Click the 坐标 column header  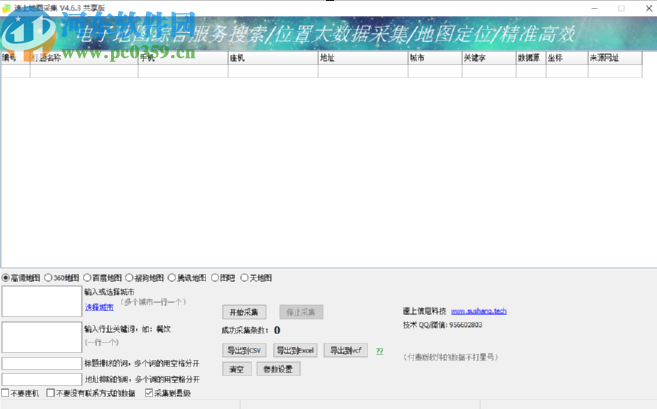point(567,58)
